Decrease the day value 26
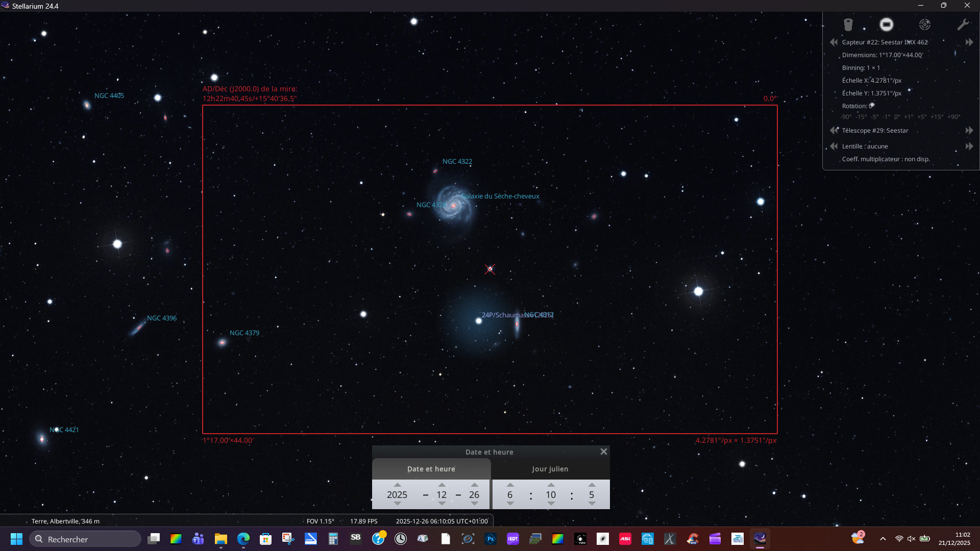Screen dimensions: 980x551 474,504
